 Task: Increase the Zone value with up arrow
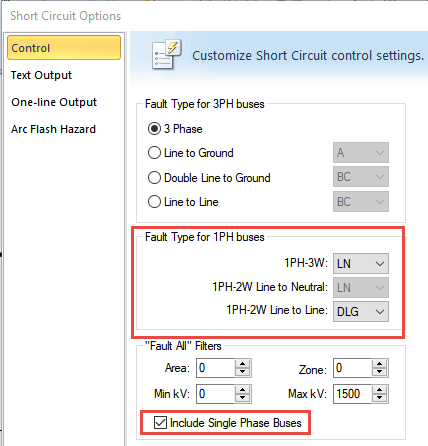click(379, 364)
